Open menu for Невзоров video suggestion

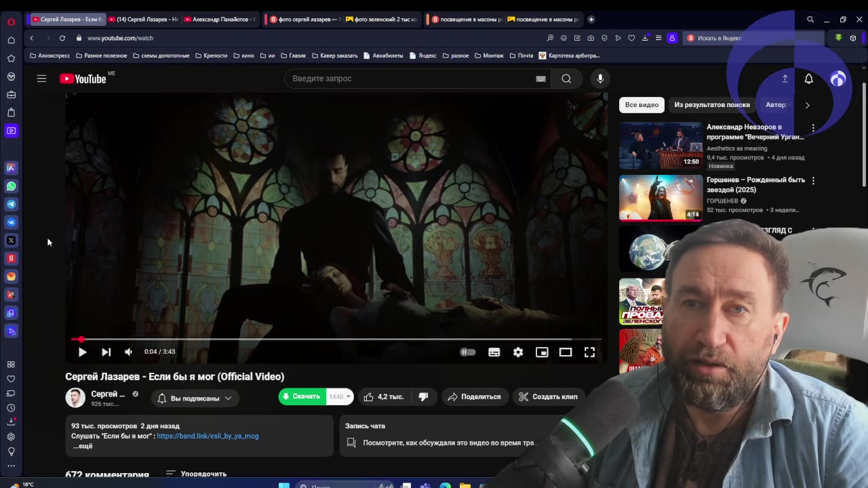[x=813, y=127]
